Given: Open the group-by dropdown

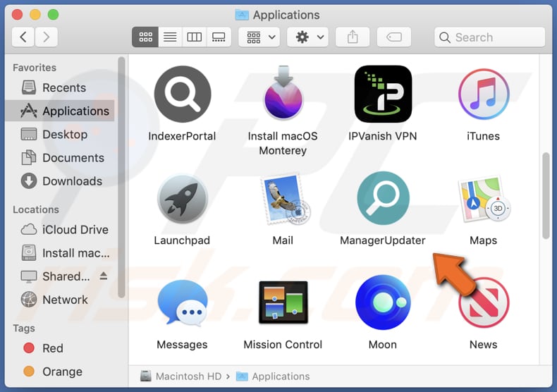Looking at the screenshot, I should click(x=259, y=37).
